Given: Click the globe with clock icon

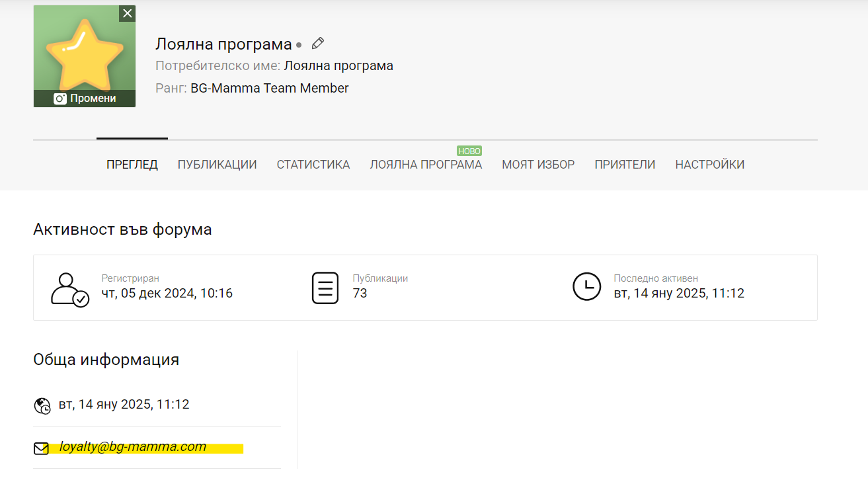Looking at the screenshot, I should [x=42, y=405].
